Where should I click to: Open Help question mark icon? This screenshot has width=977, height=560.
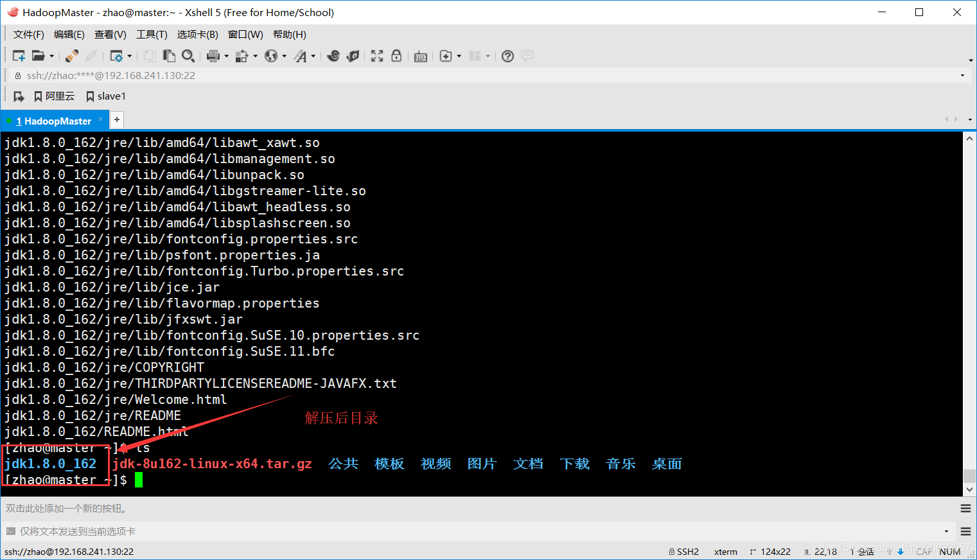coord(507,56)
